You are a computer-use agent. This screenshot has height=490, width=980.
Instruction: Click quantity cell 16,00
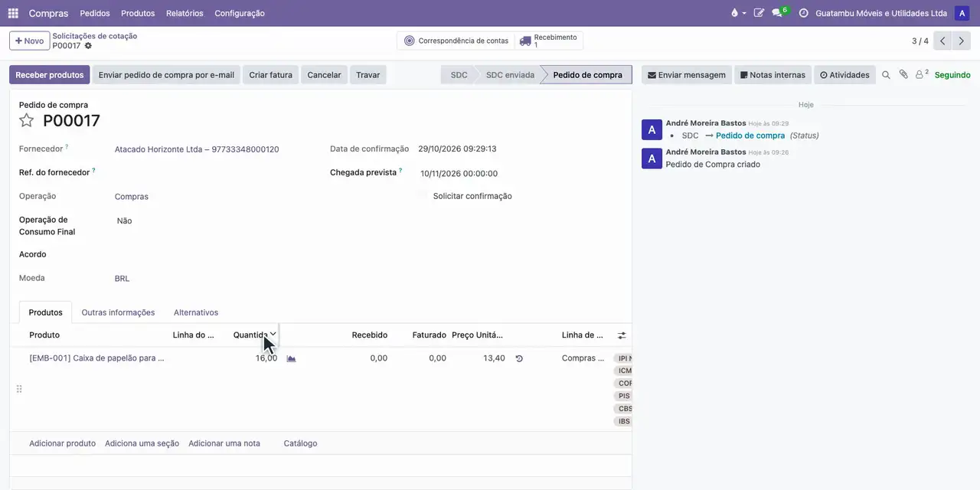tap(266, 358)
